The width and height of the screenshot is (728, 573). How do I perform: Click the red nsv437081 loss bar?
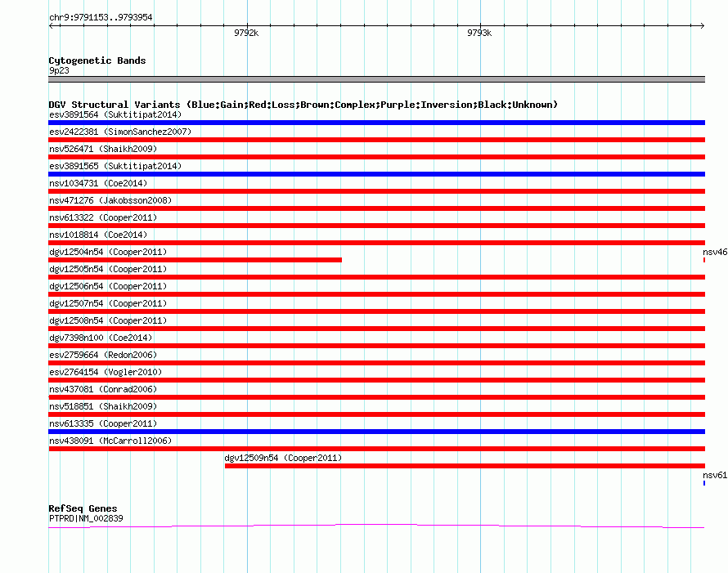(x=376, y=397)
